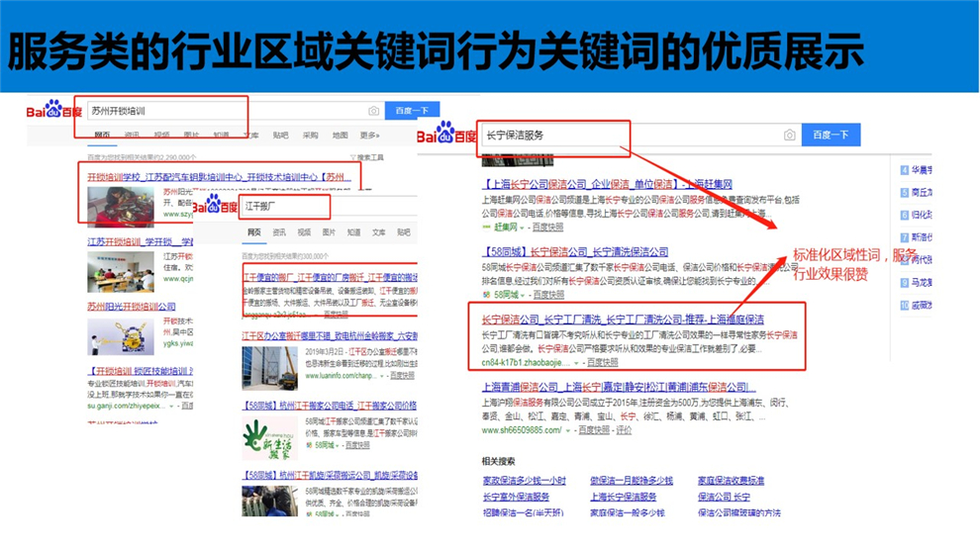The width and height of the screenshot is (980, 550).
Task: Click the Baidu logo beside 苏州开锁培训 search
Action: point(54,111)
